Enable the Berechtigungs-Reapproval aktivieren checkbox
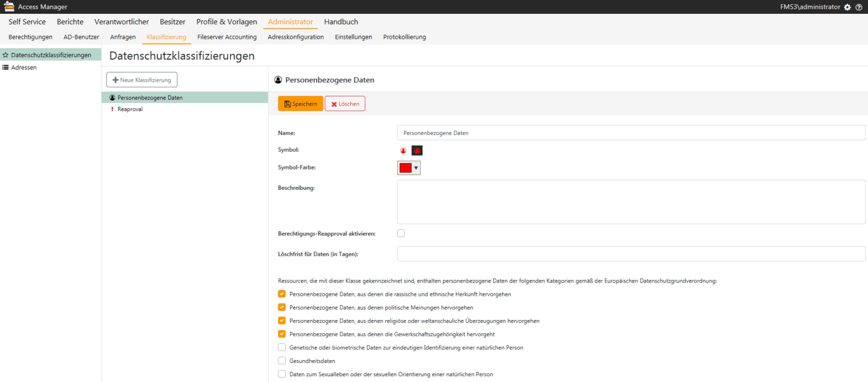 click(x=401, y=233)
